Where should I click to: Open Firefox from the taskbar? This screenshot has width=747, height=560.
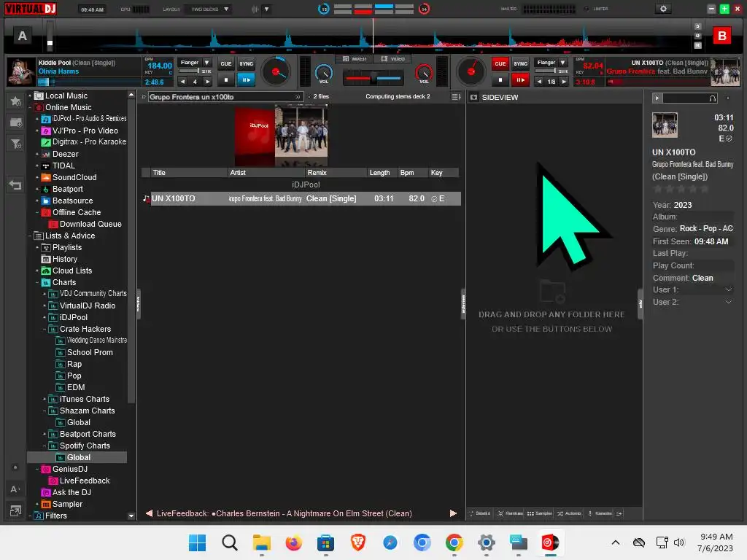pos(293,542)
